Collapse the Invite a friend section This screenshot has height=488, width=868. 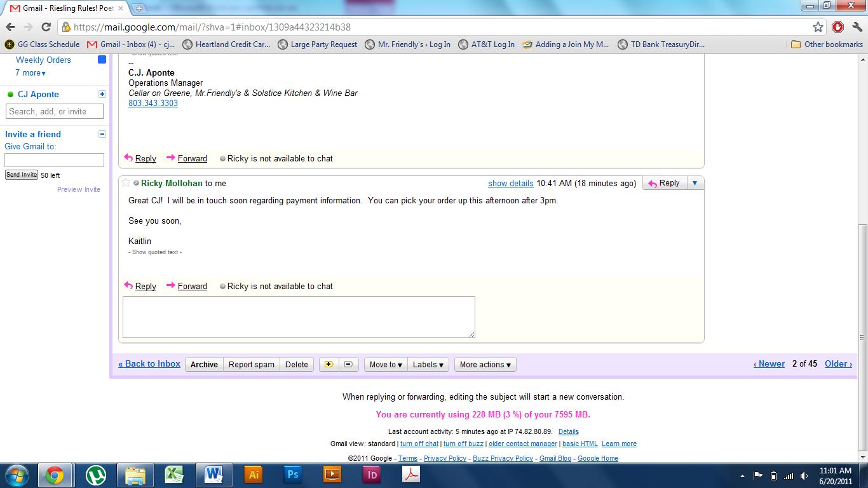pos(102,134)
